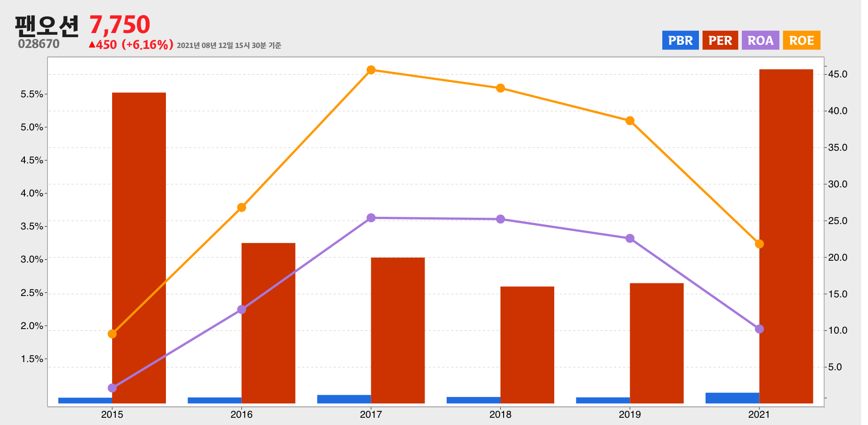Click the 2017 x-axis label
The image size is (868, 425).
pyautogui.click(x=371, y=414)
